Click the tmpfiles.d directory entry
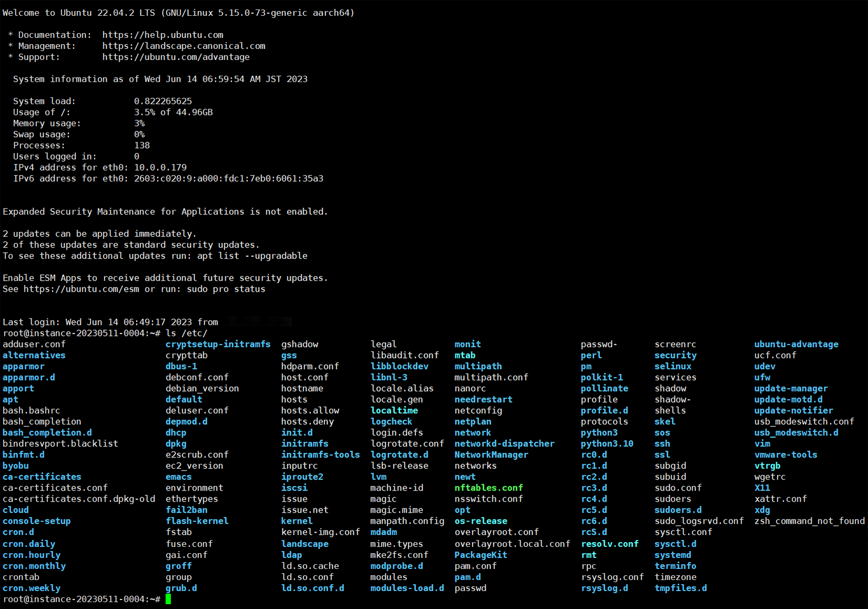Viewport: 868px width, 609px height. tap(681, 588)
